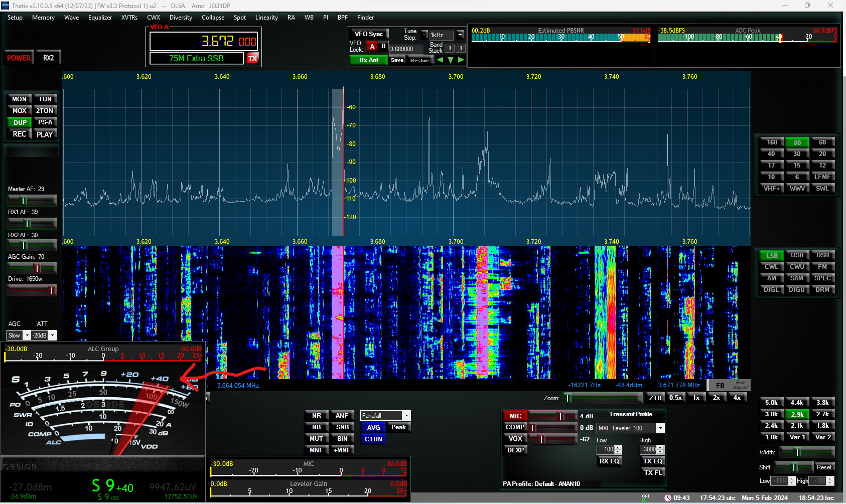
Task: Adjust the AGC Gain slider
Action: pyautogui.click(x=32, y=268)
